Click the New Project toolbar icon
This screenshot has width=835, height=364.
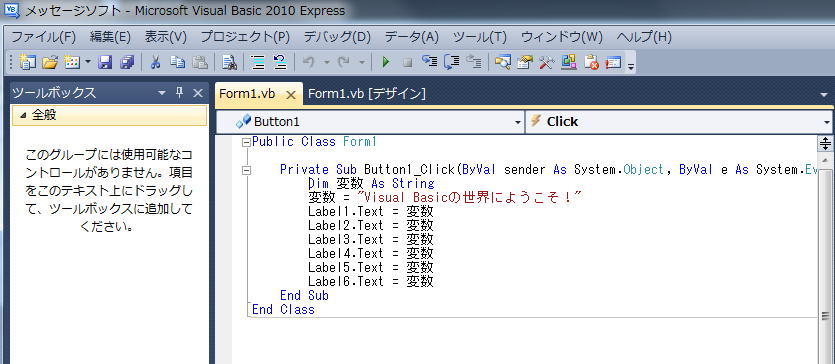28,63
